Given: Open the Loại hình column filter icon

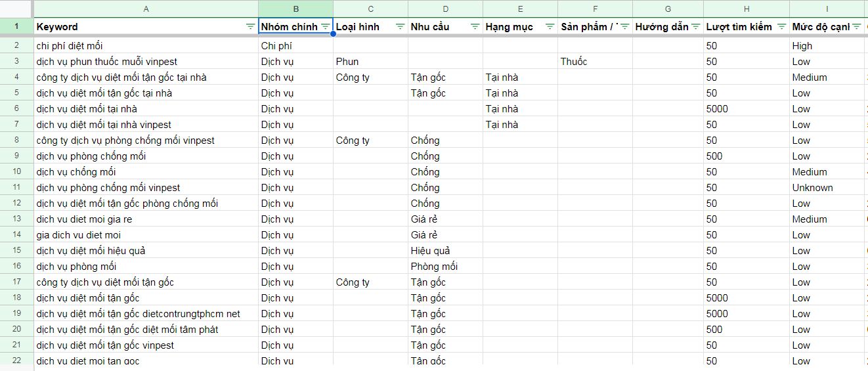Looking at the screenshot, I should [400, 27].
